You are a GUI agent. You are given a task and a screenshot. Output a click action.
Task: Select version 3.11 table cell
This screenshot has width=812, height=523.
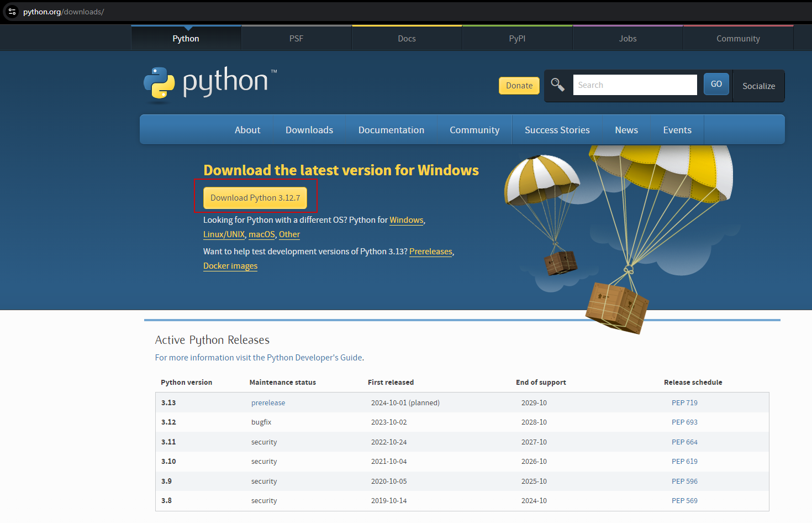pos(168,442)
